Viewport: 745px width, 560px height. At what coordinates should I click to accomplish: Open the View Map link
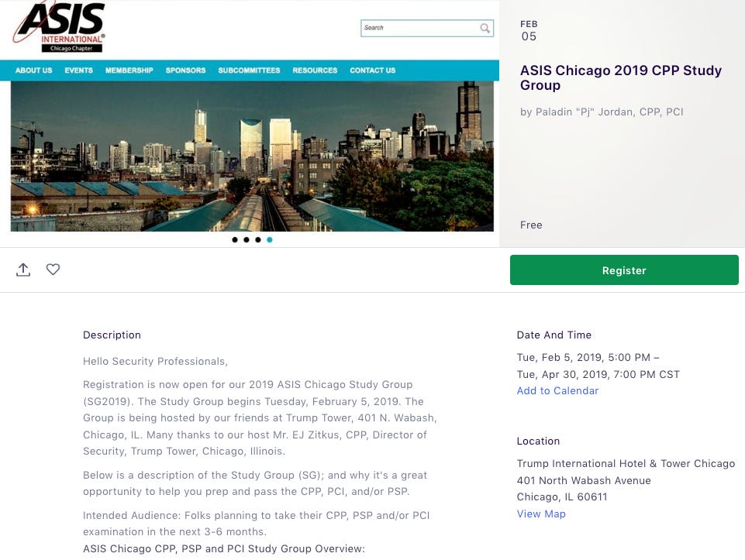tap(541, 514)
